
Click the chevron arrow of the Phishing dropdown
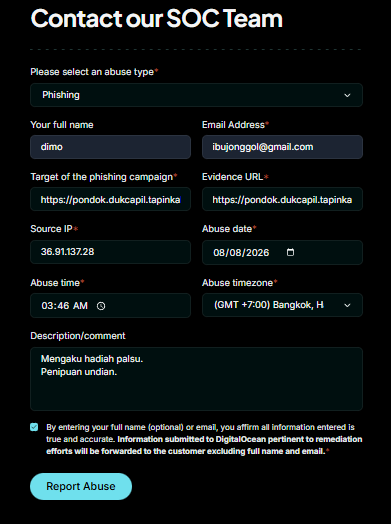(347, 96)
